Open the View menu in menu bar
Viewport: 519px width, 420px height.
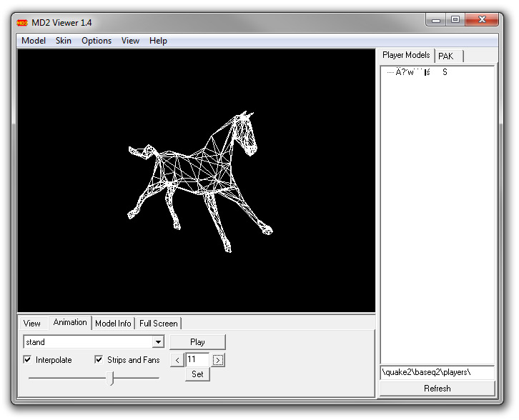(x=130, y=41)
